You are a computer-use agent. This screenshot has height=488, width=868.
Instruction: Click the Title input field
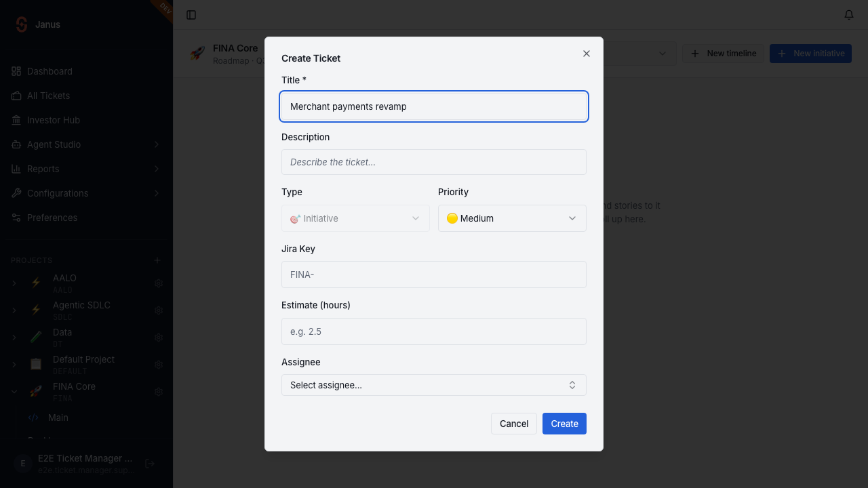(x=434, y=106)
